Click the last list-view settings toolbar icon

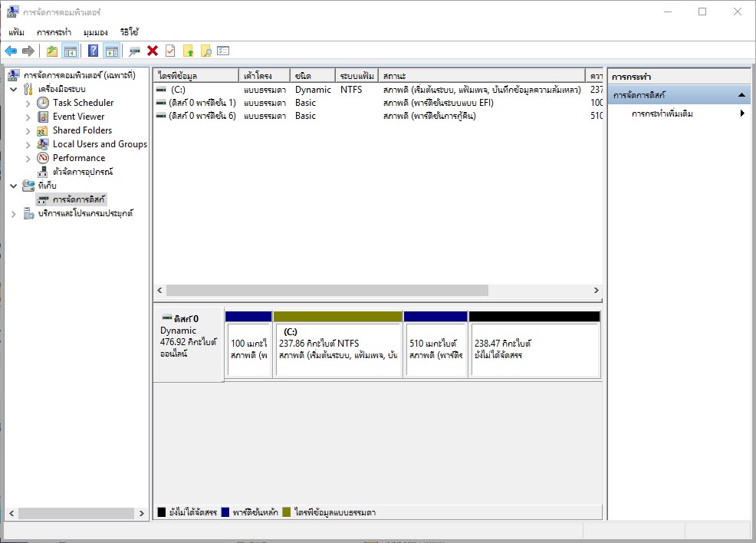pos(223,51)
